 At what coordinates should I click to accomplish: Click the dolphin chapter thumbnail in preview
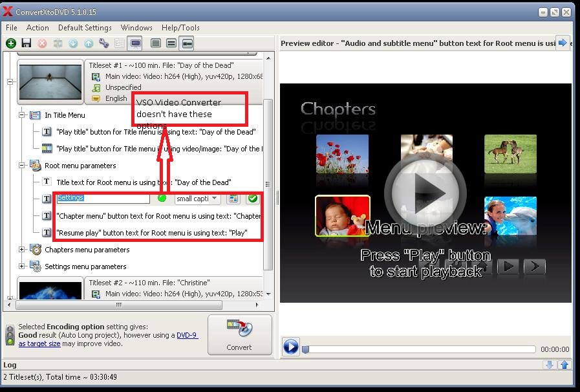[510, 216]
